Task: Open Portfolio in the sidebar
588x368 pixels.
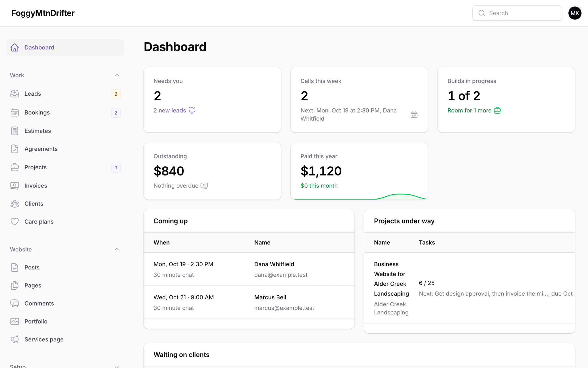Action: (x=65, y=321)
